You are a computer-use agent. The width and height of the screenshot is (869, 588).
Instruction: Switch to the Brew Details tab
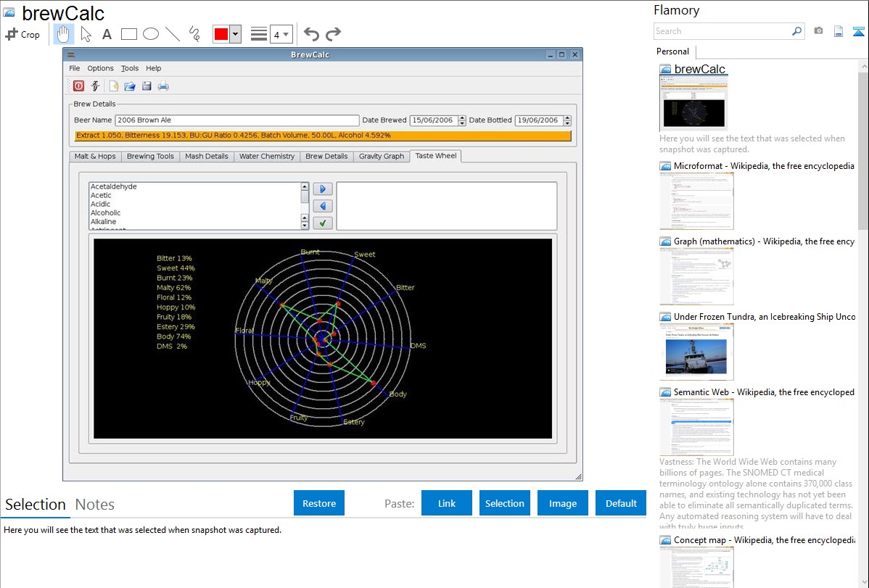(326, 157)
